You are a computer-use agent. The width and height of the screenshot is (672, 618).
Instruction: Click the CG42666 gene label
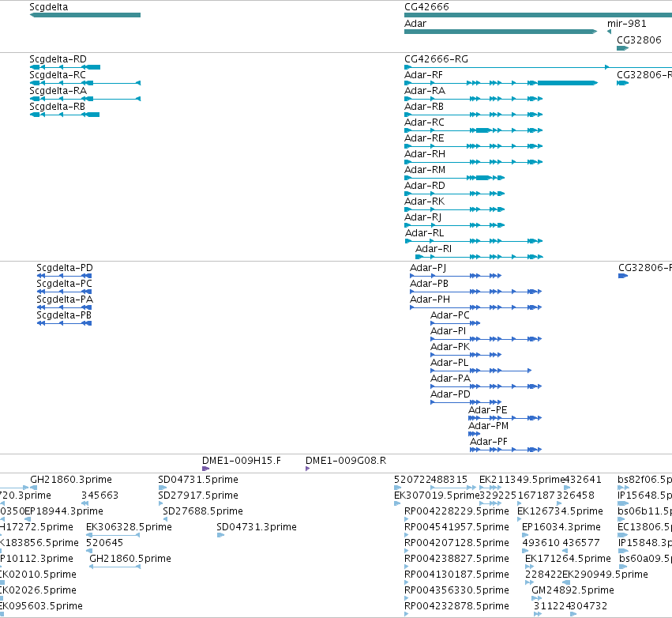point(426,7)
